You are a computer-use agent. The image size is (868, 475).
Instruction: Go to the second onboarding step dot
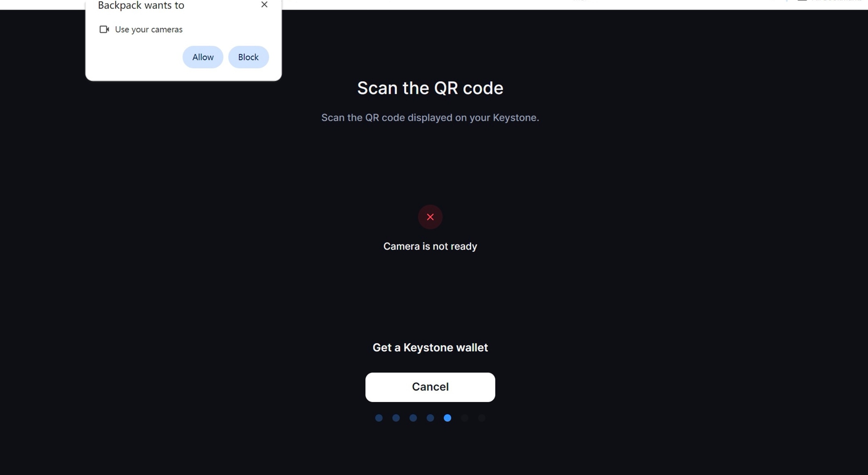pos(396,418)
